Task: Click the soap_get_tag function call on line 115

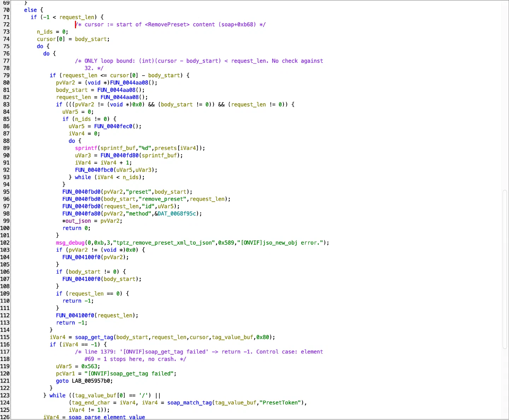Action: (94, 337)
